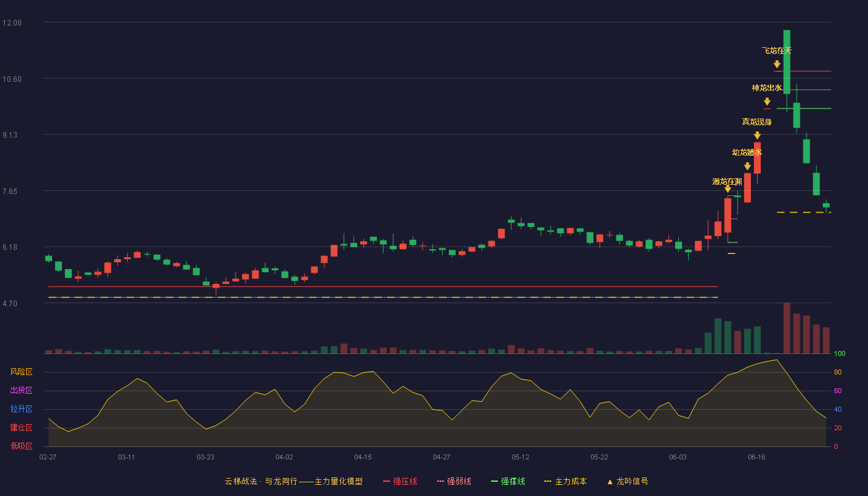This screenshot has height=496, width=868.
Task: Toggle the 主力成本 legend label
Action: pyautogui.click(x=570, y=481)
